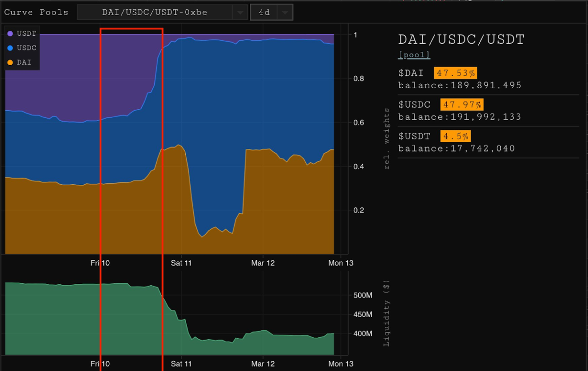Image resolution: width=588 pixels, height=371 pixels.
Task: Click the 450M tick on liquidity axis
Action: 363,315
